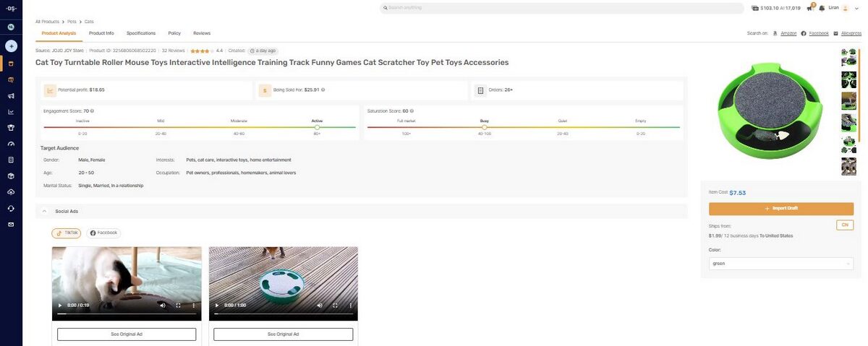This screenshot has height=346, width=868.
Task: Open the headset support sidebar icon
Action: coord(11,208)
